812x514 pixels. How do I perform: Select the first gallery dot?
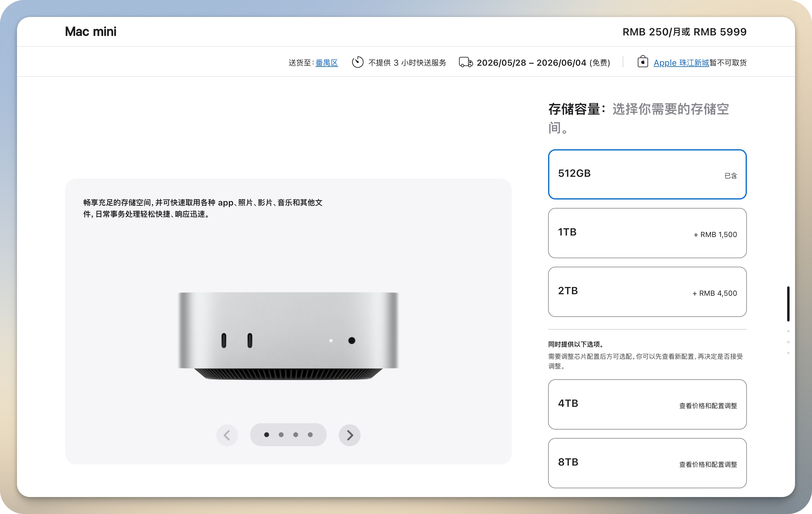266,435
